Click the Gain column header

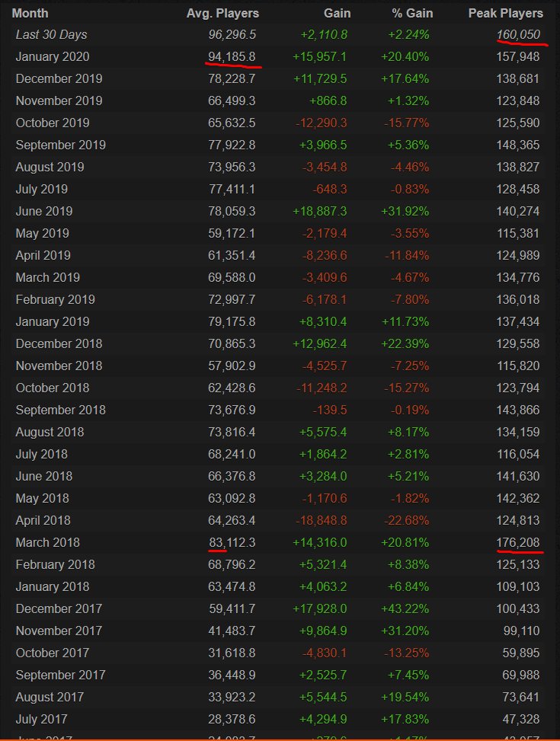coord(337,13)
